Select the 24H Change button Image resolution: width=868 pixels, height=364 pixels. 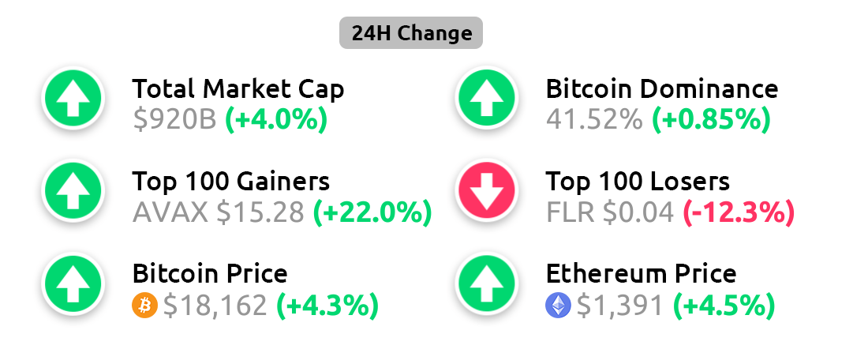click(411, 33)
